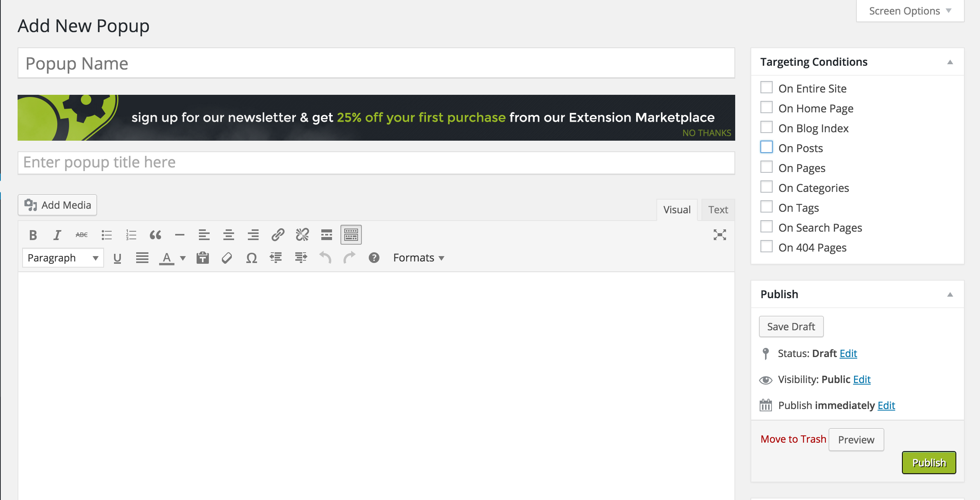Add a blockquote to the content
980x500 pixels.
(x=155, y=235)
